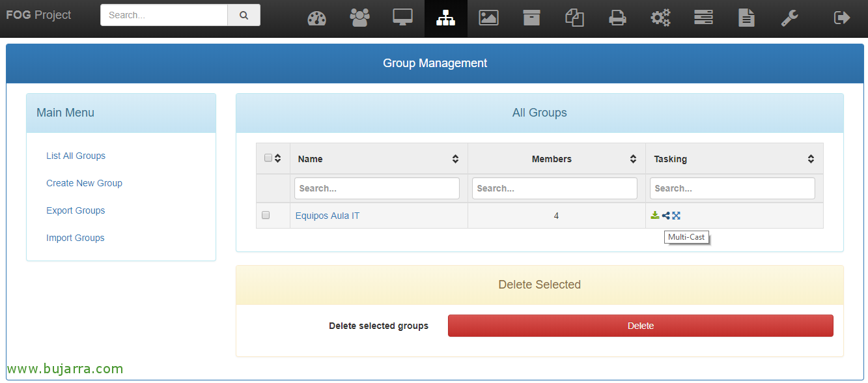The image size is (868, 383).
Task: Open the Dashboard gauge icon
Action: pos(316,18)
